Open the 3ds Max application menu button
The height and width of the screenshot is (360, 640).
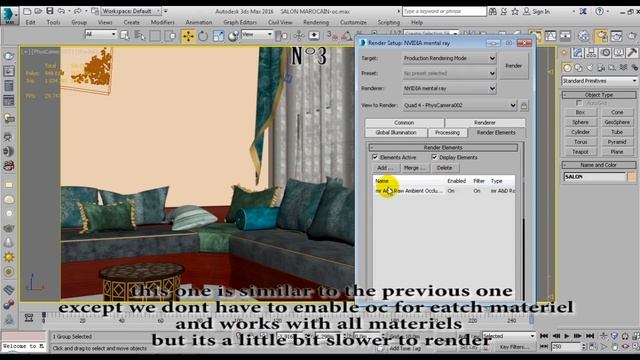coord(9,16)
